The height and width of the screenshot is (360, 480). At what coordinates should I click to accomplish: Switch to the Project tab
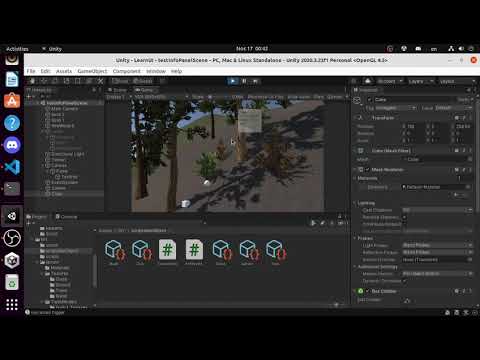coord(37,217)
